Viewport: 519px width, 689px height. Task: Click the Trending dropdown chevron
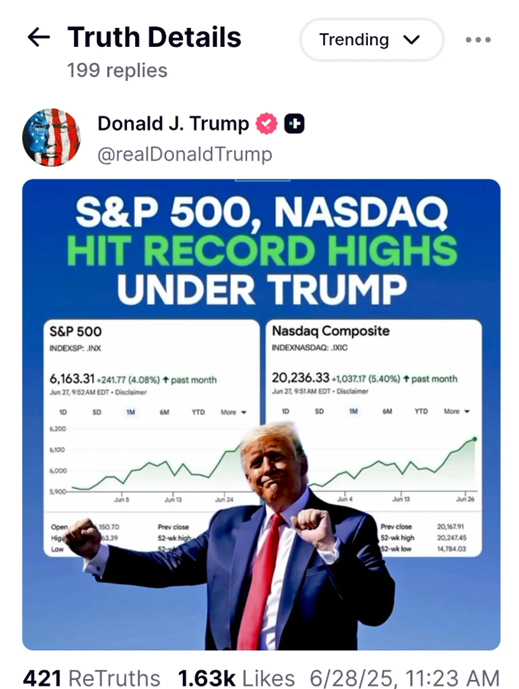pos(412,40)
